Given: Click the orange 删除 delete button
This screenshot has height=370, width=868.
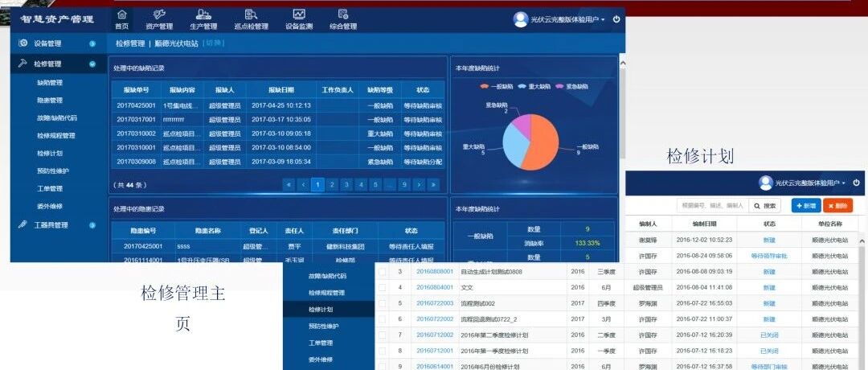Looking at the screenshot, I should (x=837, y=205).
